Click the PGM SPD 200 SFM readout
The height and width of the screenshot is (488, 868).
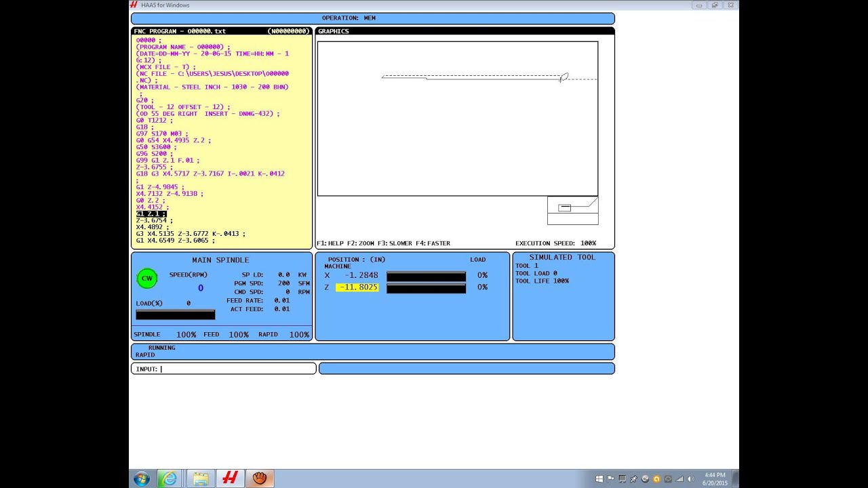click(x=271, y=283)
